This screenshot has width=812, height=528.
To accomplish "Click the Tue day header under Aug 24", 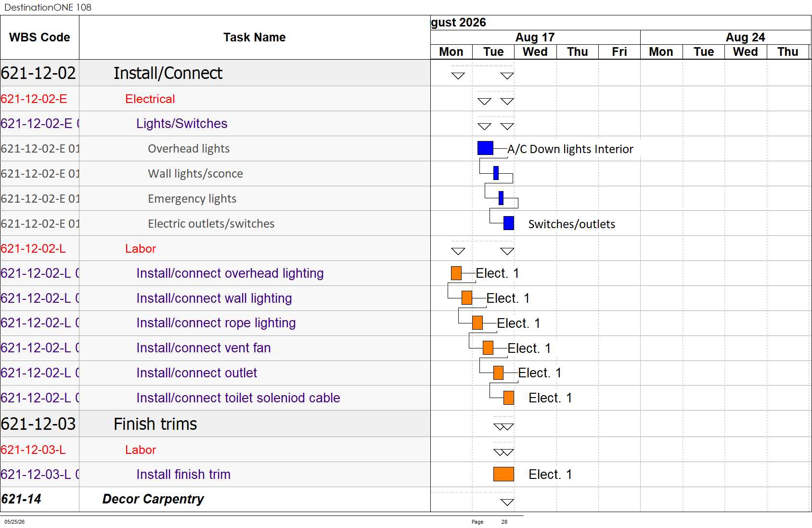I will click(x=704, y=52).
